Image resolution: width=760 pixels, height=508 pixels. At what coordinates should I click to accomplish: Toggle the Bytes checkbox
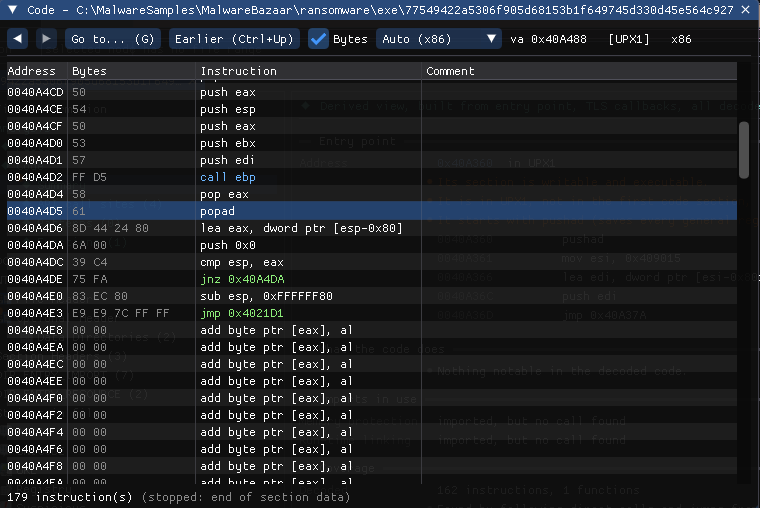click(x=318, y=39)
